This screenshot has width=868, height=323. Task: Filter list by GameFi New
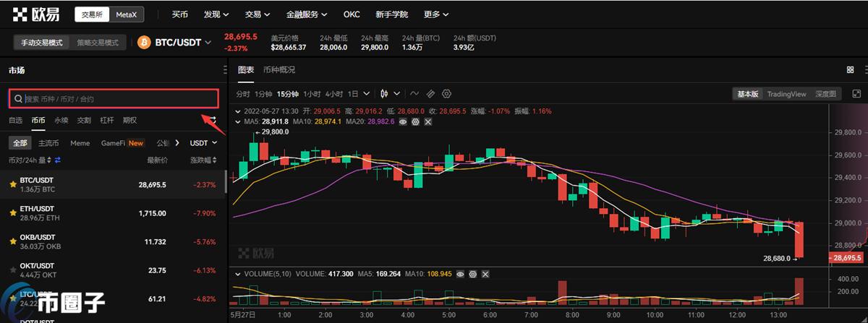122,143
